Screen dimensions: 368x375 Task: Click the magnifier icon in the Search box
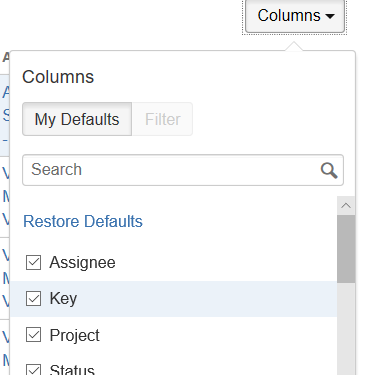pos(329,170)
